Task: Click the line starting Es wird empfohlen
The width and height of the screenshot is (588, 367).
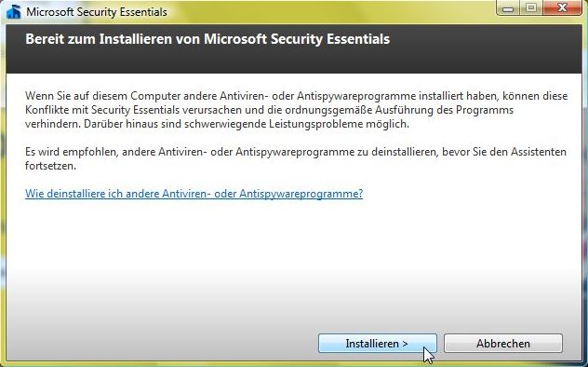Action: click(x=296, y=152)
